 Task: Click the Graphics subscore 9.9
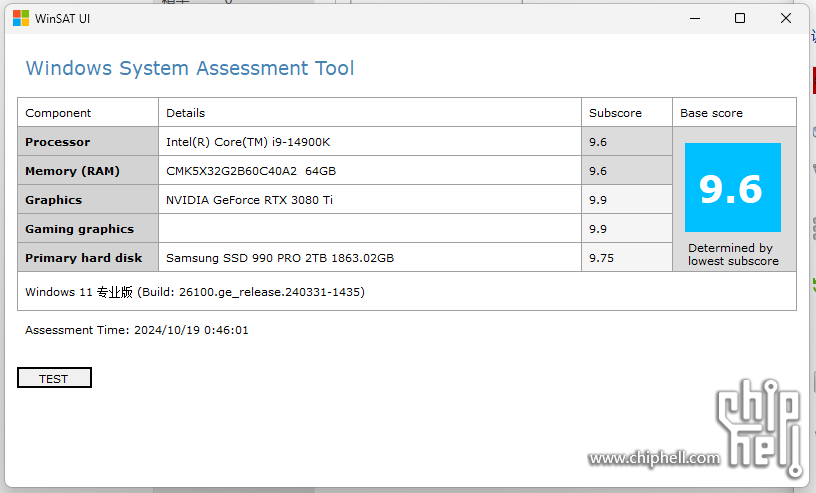tap(627, 200)
